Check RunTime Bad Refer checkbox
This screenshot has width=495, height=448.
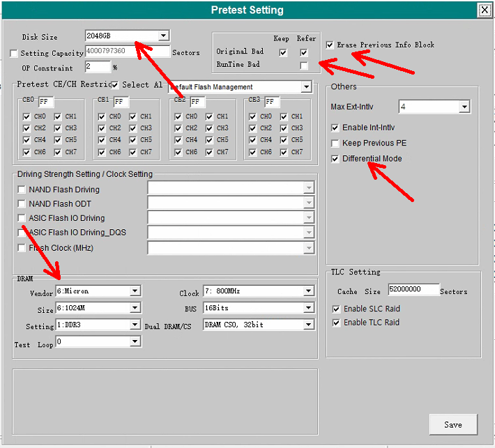pyautogui.click(x=304, y=65)
